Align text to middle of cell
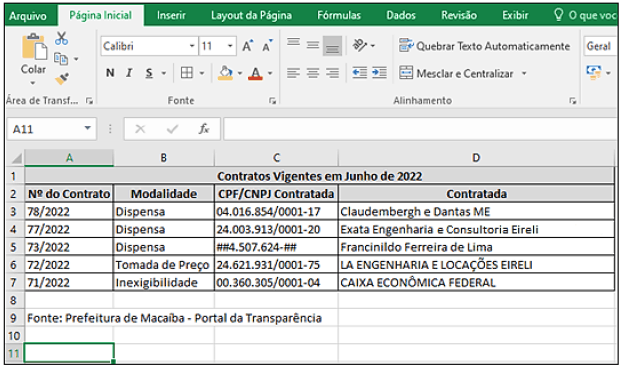 click(313, 45)
